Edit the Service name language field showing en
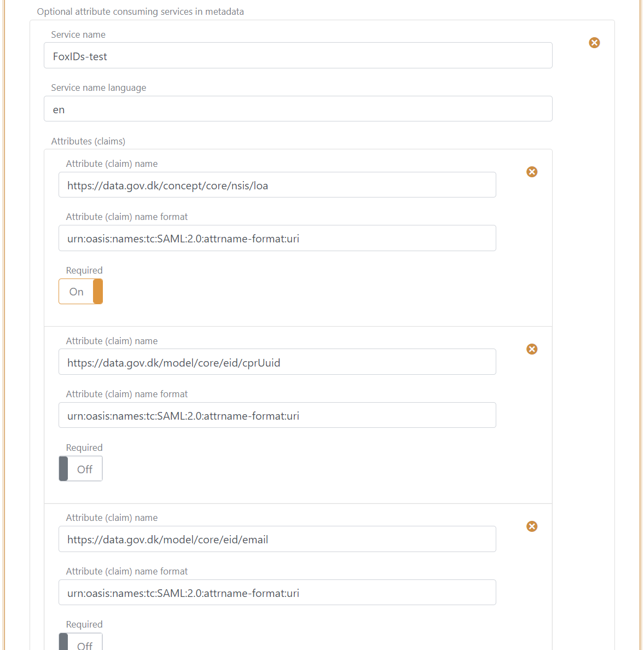Screen dimensions: 644x650 click(298, 108)
